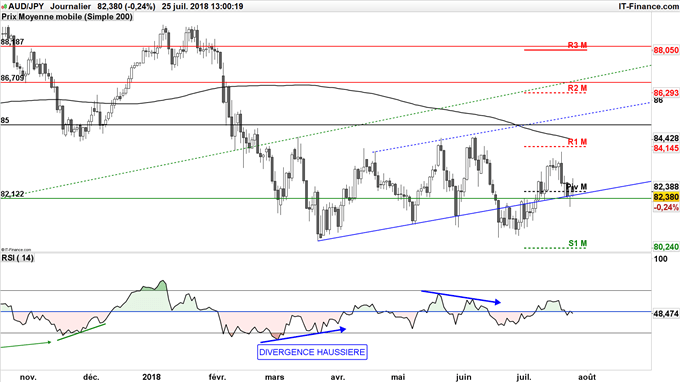
Task: Click the 25 juil. 2018 13:00:19 timestamp
Action: pos(203,6)
